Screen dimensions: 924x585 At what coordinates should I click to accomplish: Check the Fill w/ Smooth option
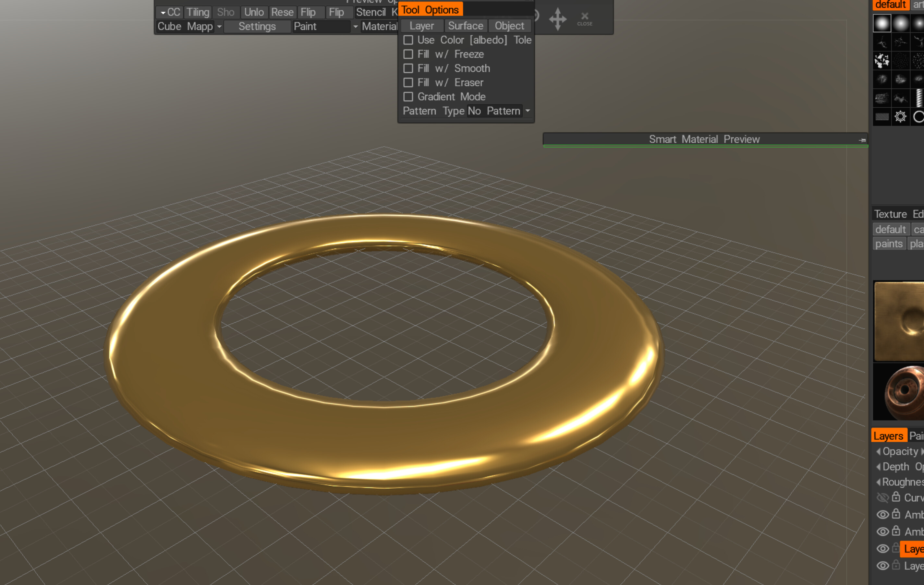coord(408,68)
